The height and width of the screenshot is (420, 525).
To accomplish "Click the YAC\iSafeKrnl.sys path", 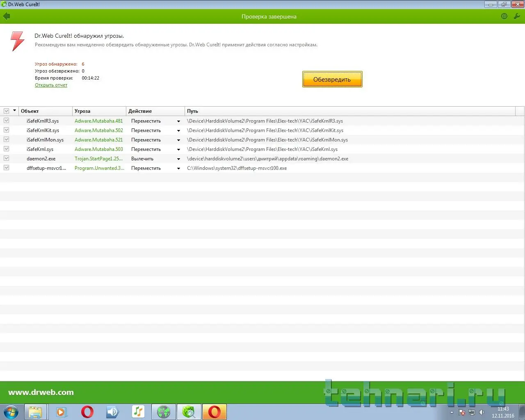I will (262, 149).
